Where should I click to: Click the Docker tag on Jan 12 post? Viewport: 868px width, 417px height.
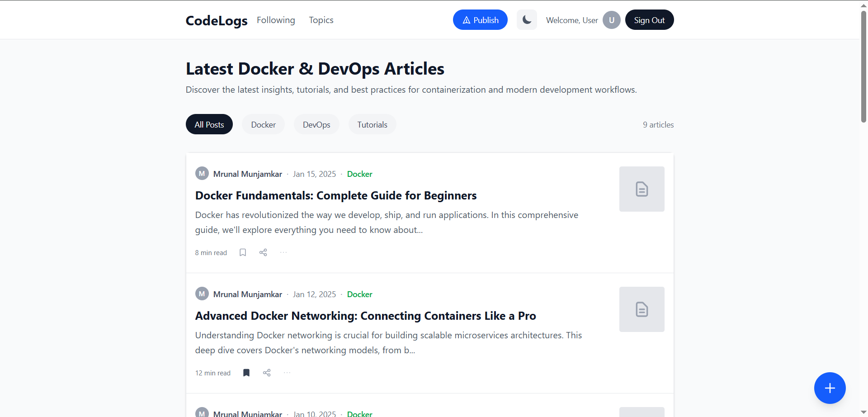coord(359,294)
